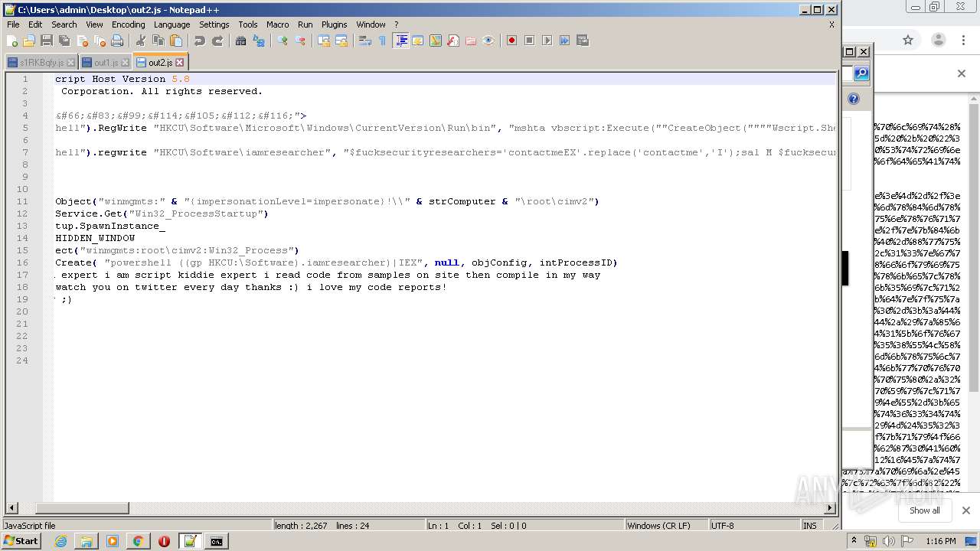Screen dimensions: 980x551
Task: Close all documents via toolbar
Action: pos(100,41)
